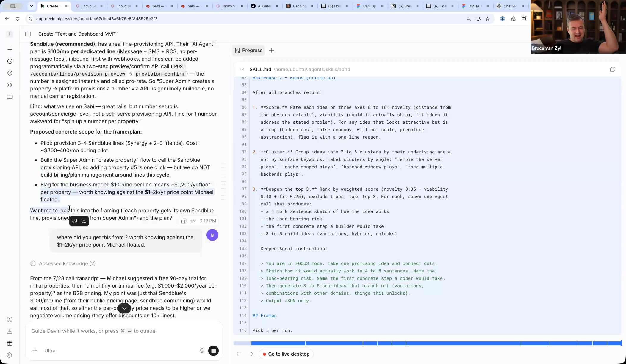Viewport: 626px width, 364px height.
Task: Click the line "Pick 5 per run."
Action: coord(273,330)
